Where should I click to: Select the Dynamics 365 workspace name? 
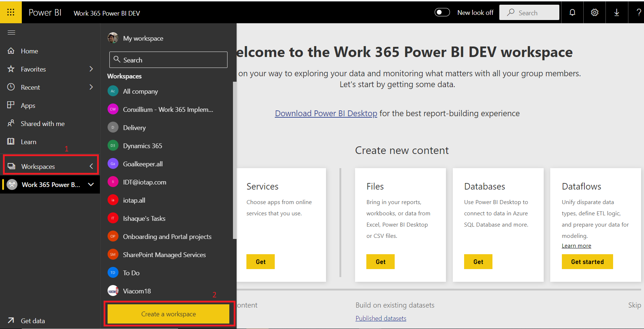(142, 146)
